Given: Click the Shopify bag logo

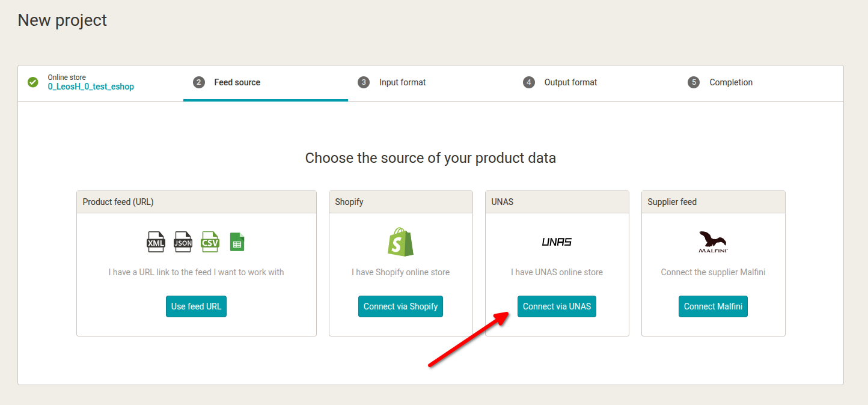Looking at the screenshot, I should click(400, 242).
